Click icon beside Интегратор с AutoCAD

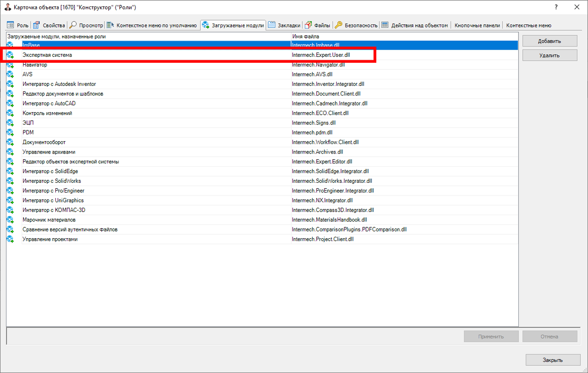10,103
